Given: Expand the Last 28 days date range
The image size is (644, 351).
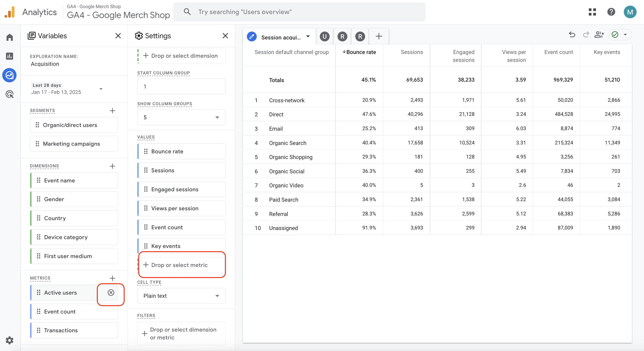Looking at the screenshot, I should [101, 89].
